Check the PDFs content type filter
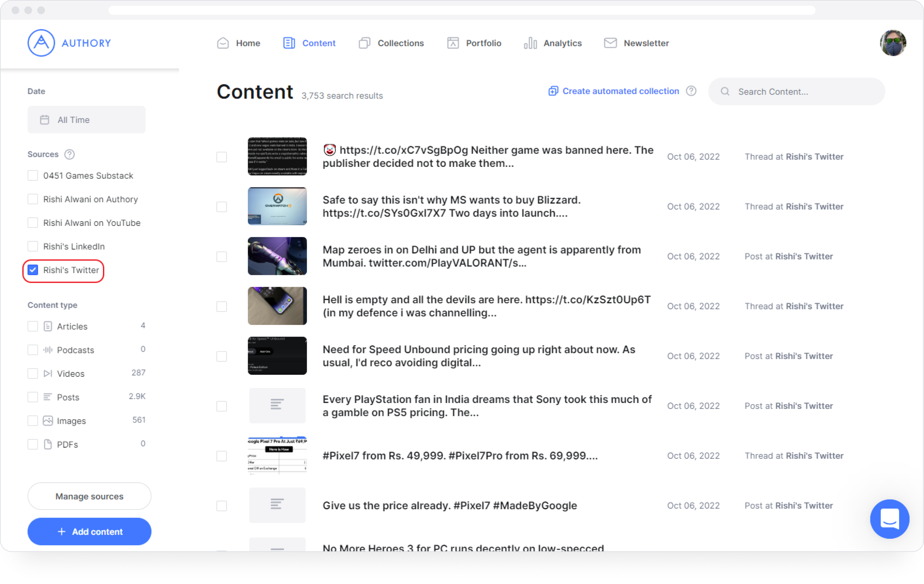Screen dimensions: 924x584 (x=33, y=444)
